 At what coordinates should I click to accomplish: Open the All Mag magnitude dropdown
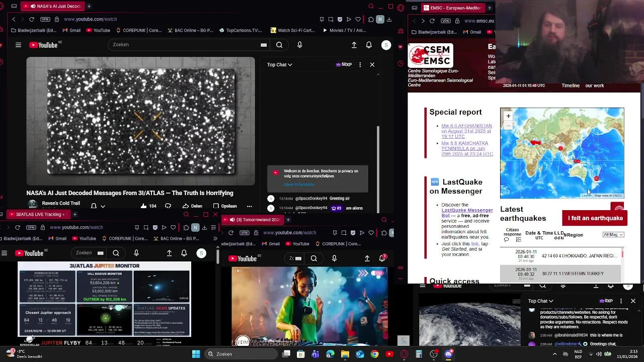pyautogui.click(x=613, y=234)
